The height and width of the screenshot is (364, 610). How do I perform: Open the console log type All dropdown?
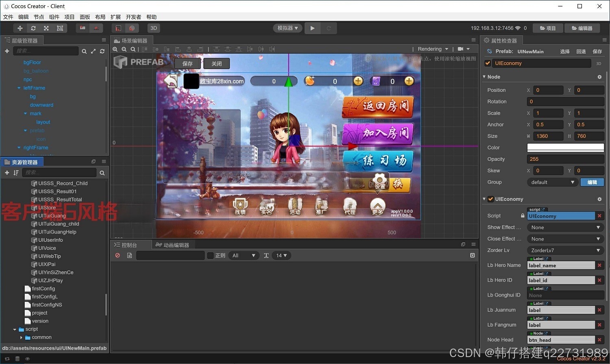tap(244, 256)
